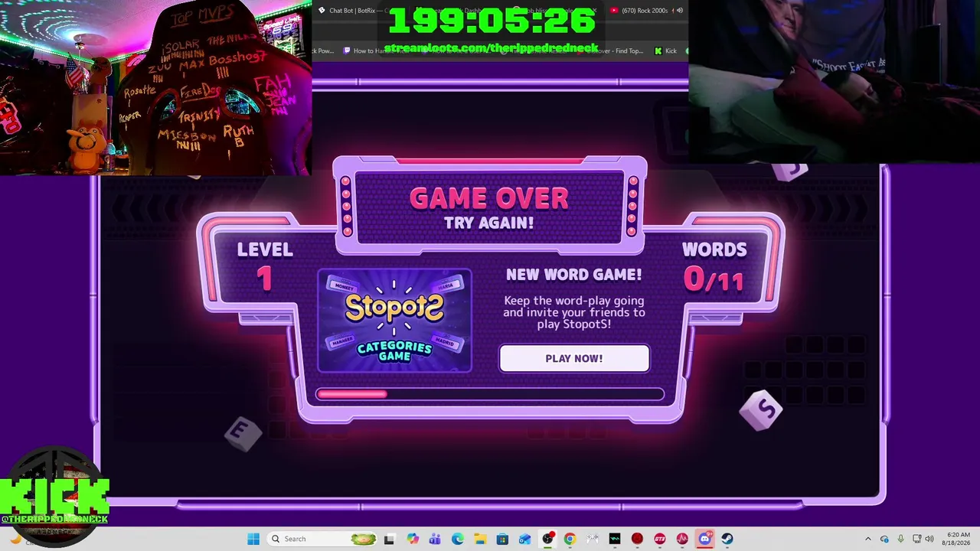Image resolution: width=980 pixels, height=551 pixels.
Task: Open Discord from the taskbar
Action: [704, 539]
